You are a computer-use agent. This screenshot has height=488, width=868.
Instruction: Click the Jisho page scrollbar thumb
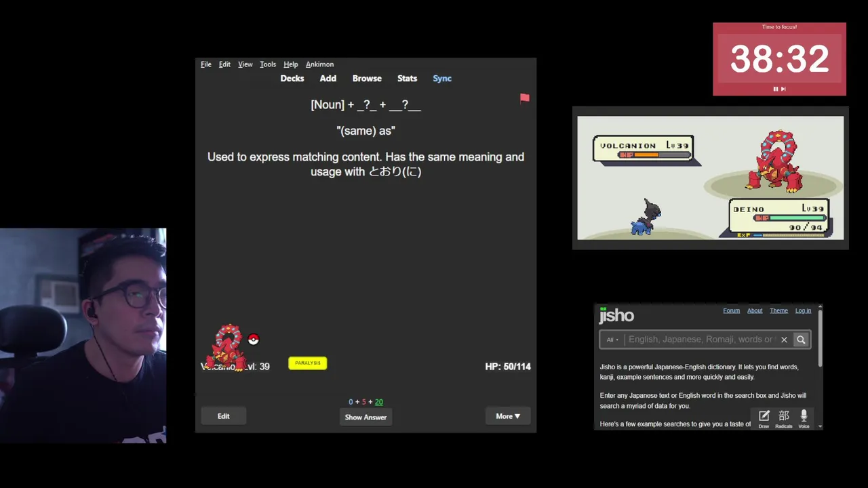point(820,339)
